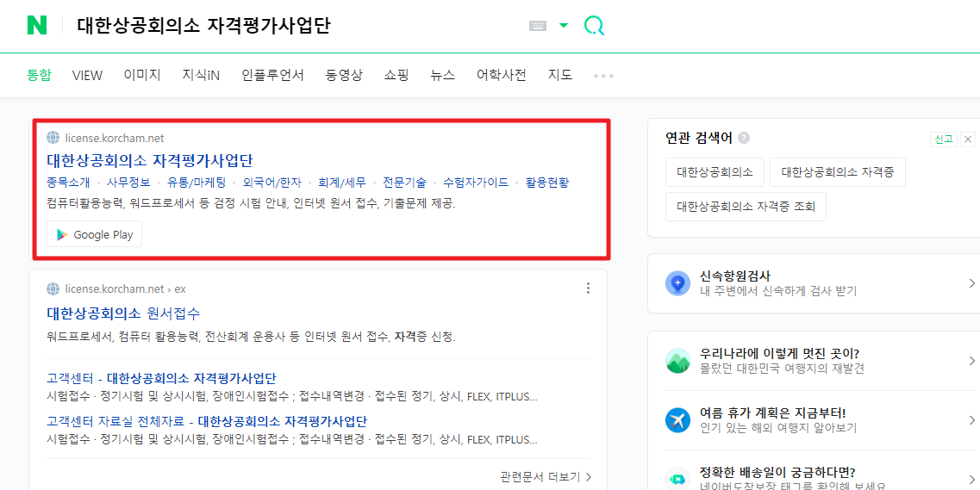980x490 pixels.
Task: Click the 신고 report button
Action: click(x=943, y=140)
